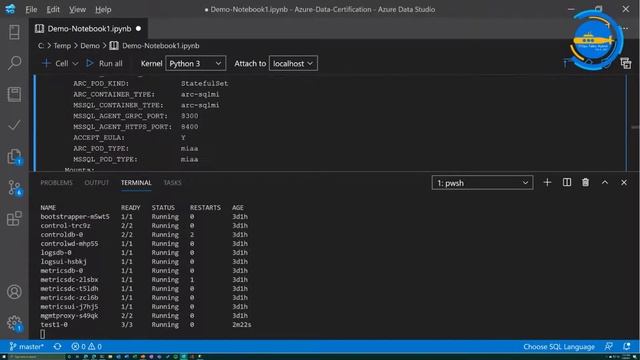The image size is (640, 360).
Task: Click the notebook icon in the breadcrumb
Action: coord(114,46)
